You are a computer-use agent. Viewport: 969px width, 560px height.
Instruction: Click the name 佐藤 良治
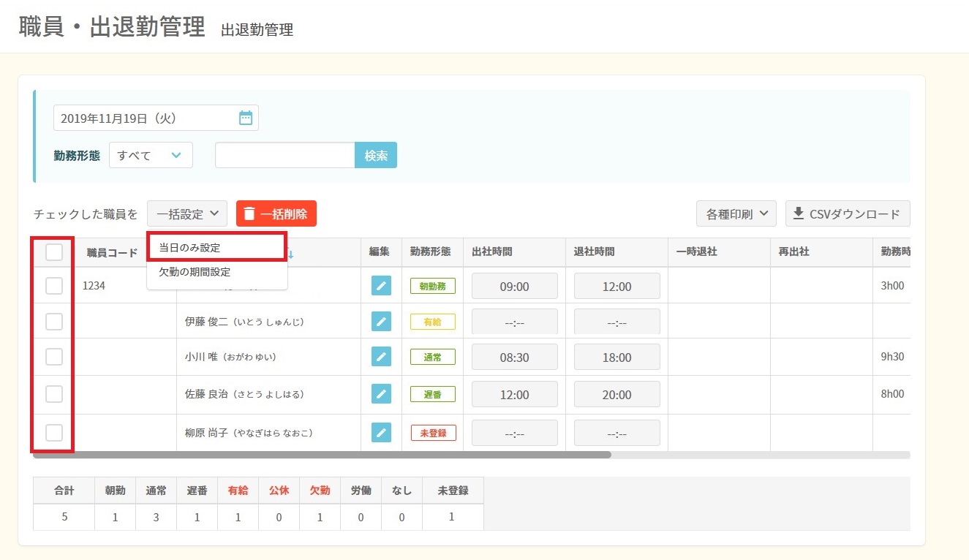pyautogui.click(x=206, y=394)
